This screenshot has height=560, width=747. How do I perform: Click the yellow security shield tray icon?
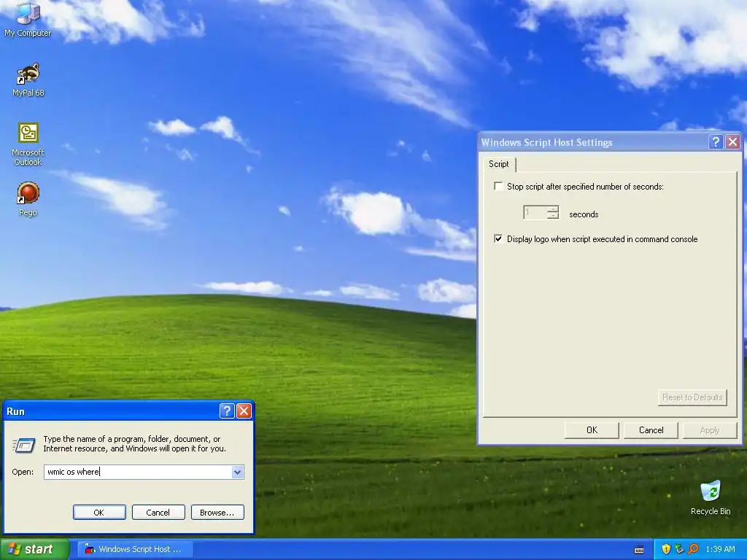[x=666, y=549]
